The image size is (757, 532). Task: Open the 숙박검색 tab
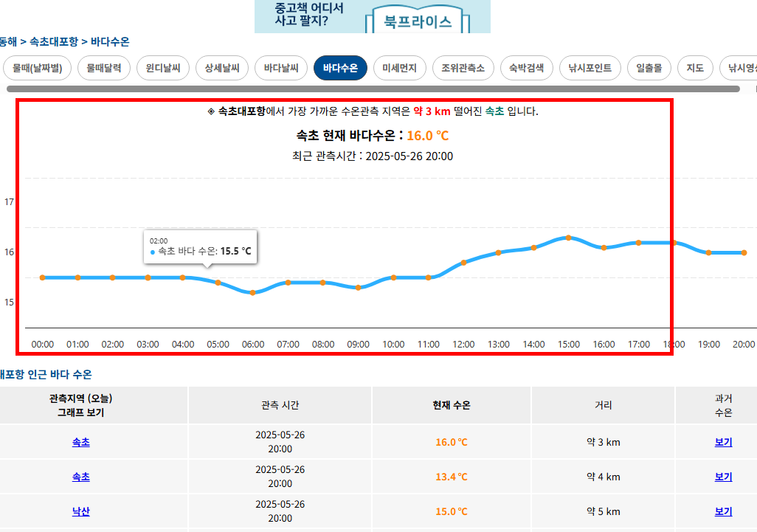(527, 68)
